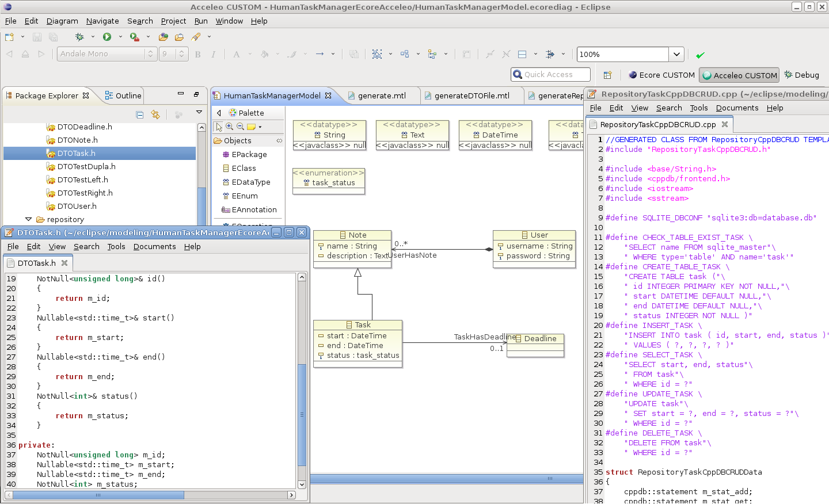Select the Search flashlight icon in the toolbar
Screen dimensions: 829x504
pos(196,37)
